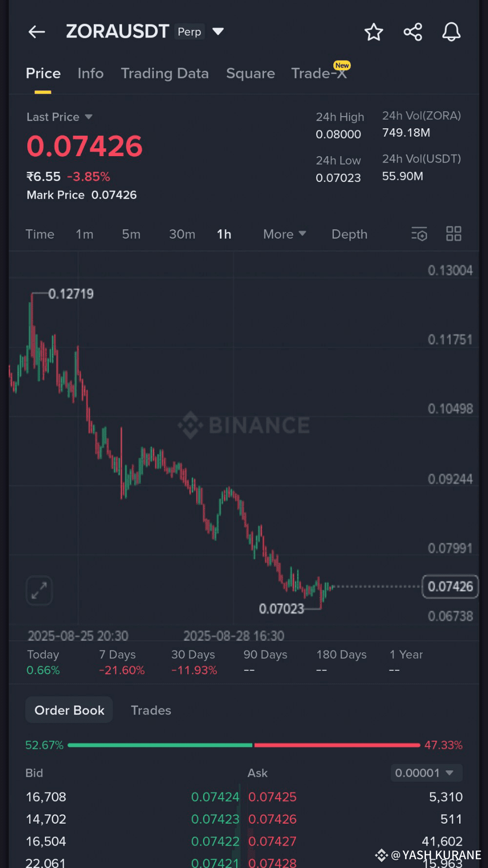This screenshot has height=868, width=488.
Task: Change order book precision 0.00001 dropdown
Action: [x=426, y=773]
